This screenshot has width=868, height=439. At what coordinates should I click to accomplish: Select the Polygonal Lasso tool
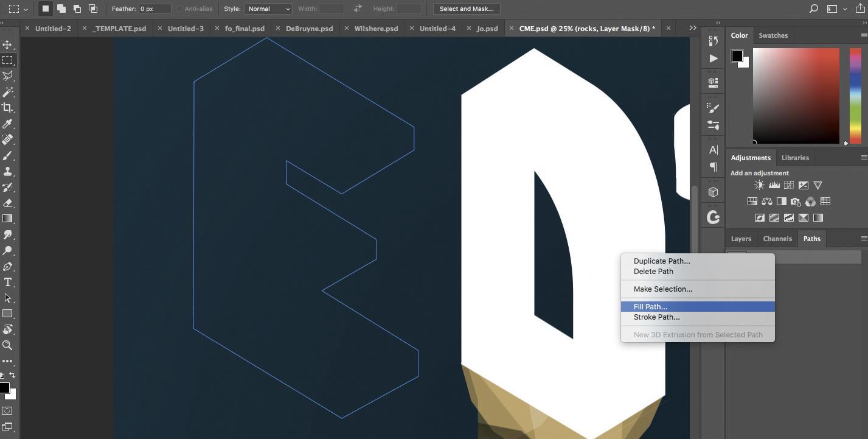[8, 76]
